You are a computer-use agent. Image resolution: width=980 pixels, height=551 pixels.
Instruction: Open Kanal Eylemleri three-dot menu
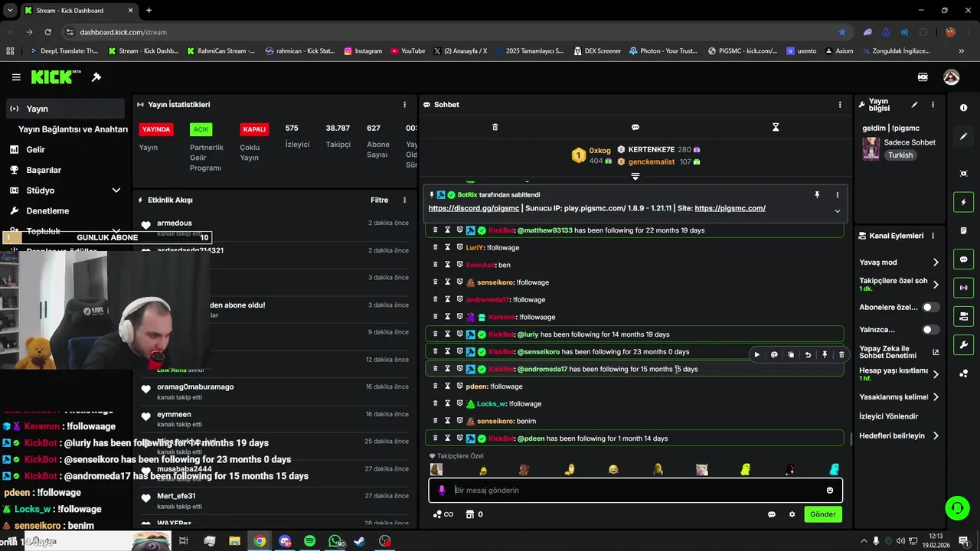pos(933,236)
